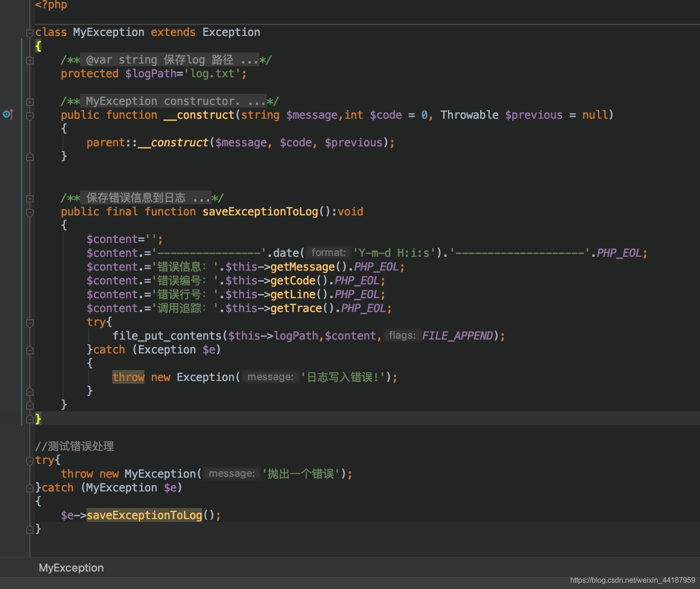Viewport: 700px width, 589px height.
Task: Click the 'log.txt' string literal
Action: 212,74
